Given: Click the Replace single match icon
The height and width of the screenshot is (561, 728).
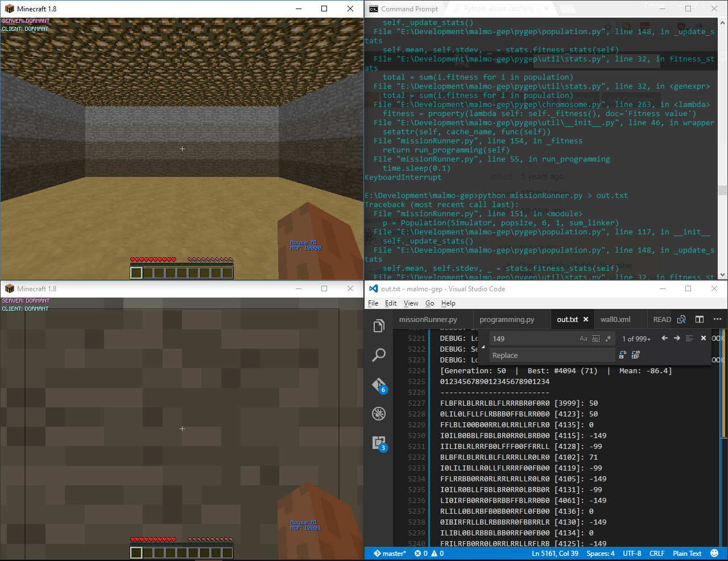Looking at the screenshot, I should pyautogui.click(x=623, y=354).
